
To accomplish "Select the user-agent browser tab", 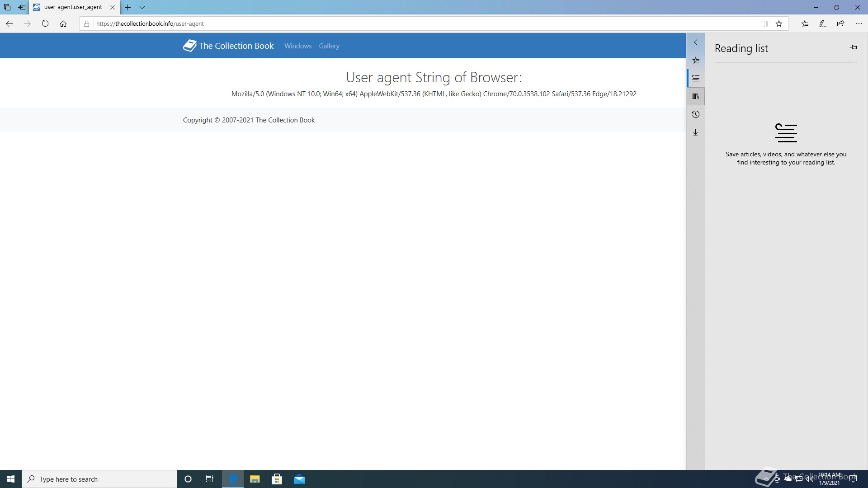I will 72,7.
